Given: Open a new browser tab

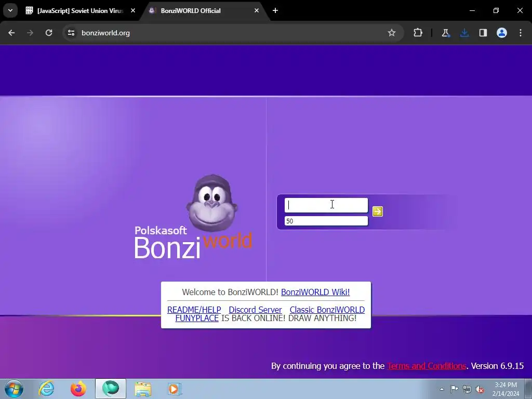Looking at the screenshot, I should pyautogui.click(x=275, y=10).
